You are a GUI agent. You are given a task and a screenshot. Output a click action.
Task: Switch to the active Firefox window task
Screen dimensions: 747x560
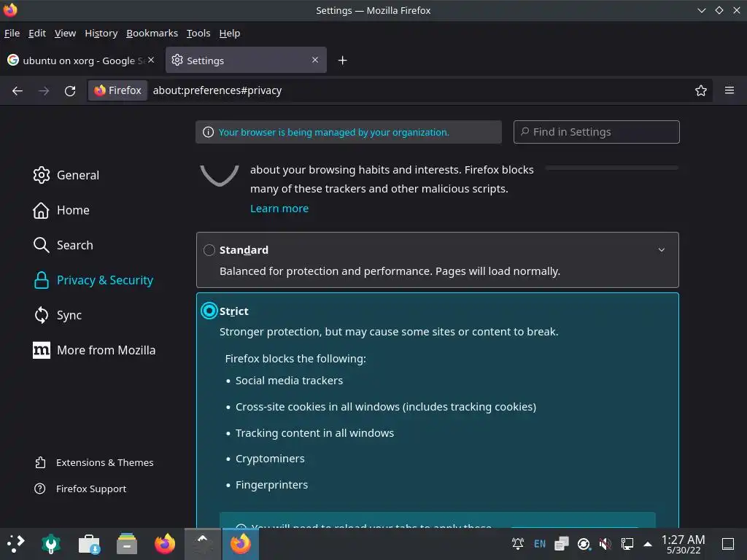click(x=241, y=544)
